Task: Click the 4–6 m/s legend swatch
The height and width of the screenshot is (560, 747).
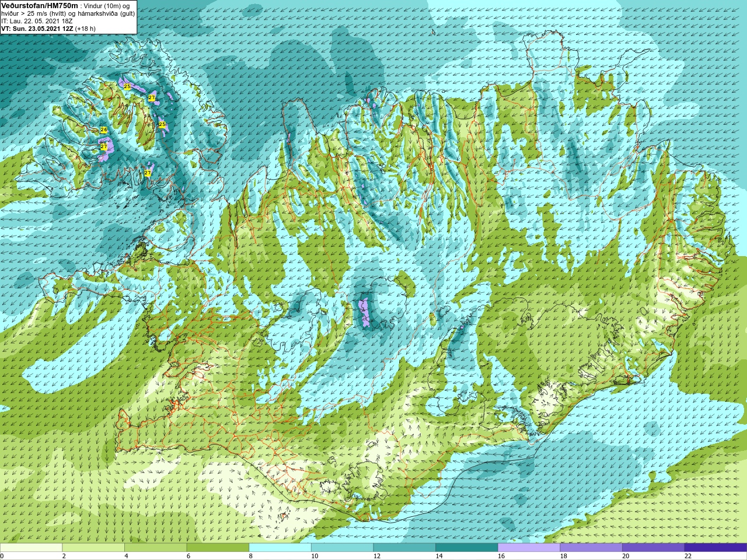Action: [155, 548]
